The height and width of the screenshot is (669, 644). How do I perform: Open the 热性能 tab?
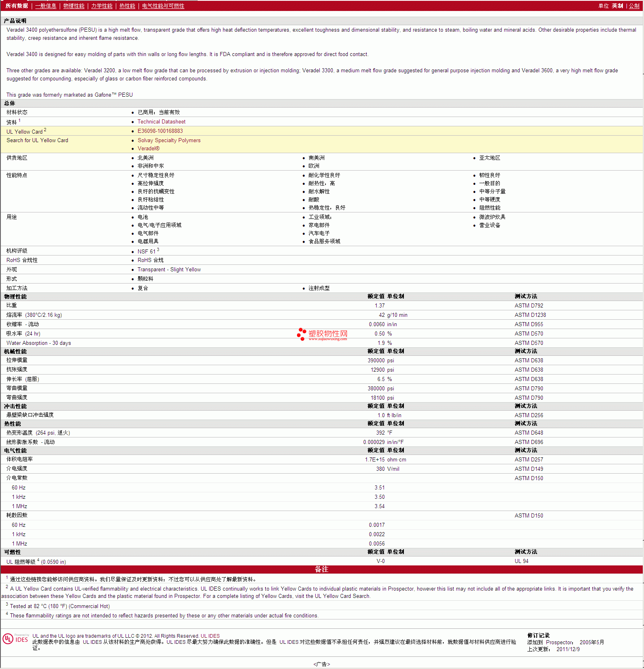pos(127,6)
